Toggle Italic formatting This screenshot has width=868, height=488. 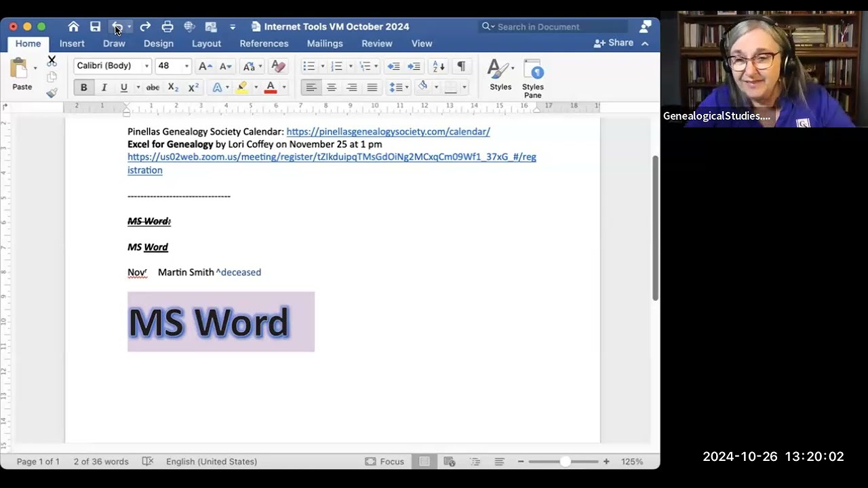pyautogui.click(x=104, y=87)
